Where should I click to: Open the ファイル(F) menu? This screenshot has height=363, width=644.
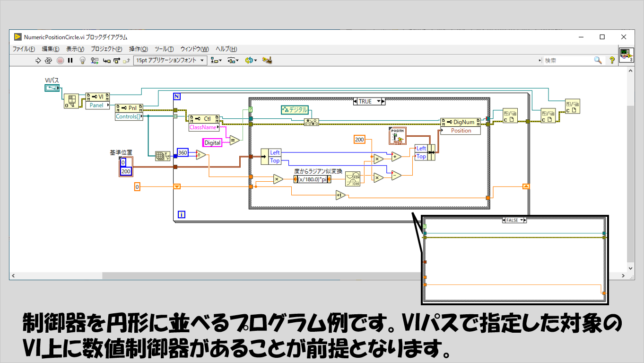tap(24, 49)
